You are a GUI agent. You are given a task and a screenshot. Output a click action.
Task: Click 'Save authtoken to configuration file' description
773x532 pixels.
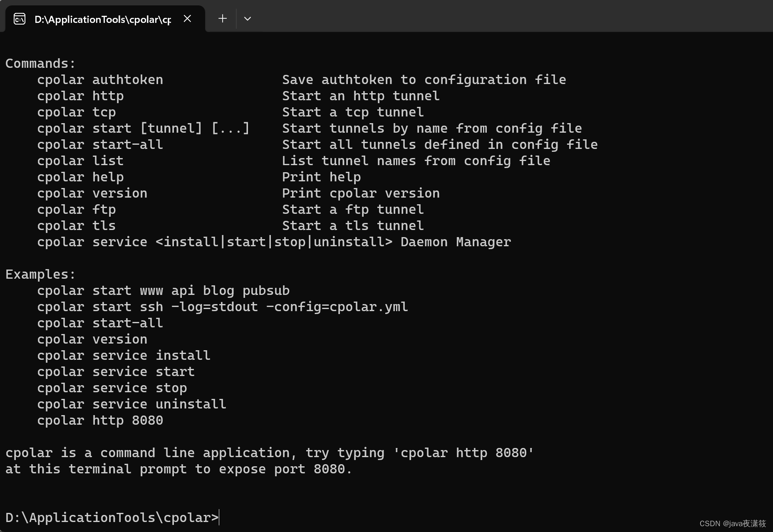(424, 80)
